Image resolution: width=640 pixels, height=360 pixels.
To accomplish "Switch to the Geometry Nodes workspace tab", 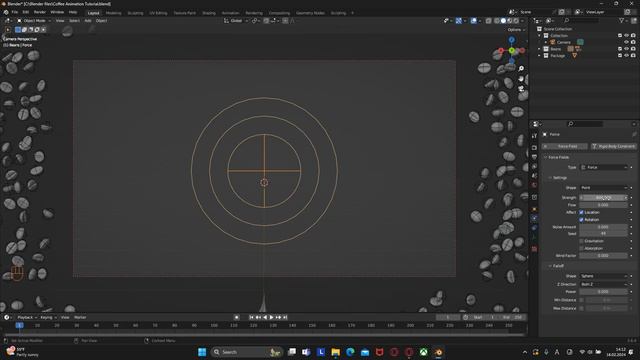I will [310, 13].
